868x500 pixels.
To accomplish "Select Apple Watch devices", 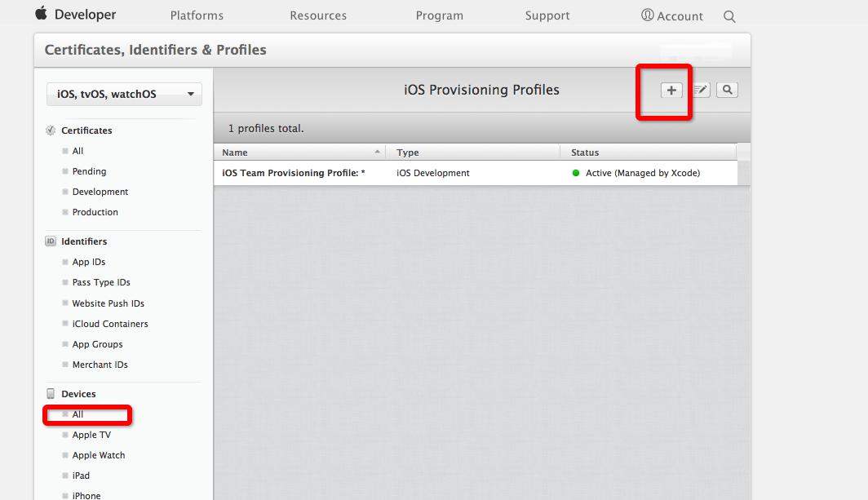I will click(99, 455).
